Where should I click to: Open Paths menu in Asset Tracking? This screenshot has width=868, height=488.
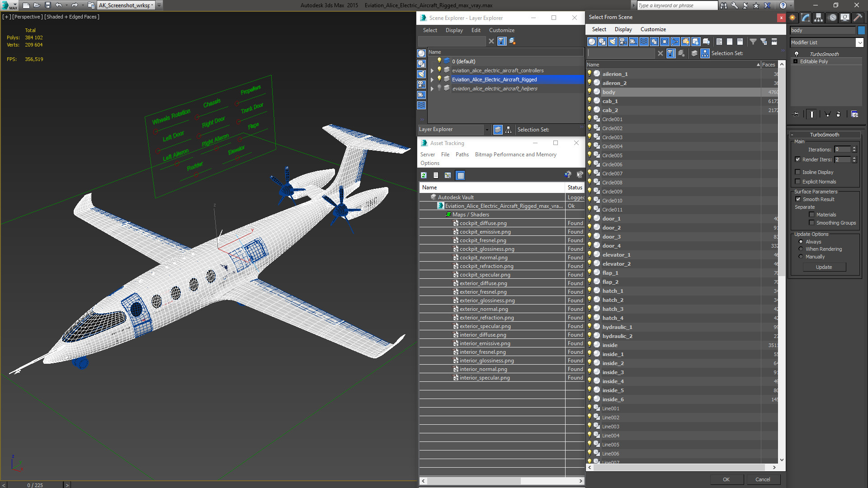coord(462,155)
